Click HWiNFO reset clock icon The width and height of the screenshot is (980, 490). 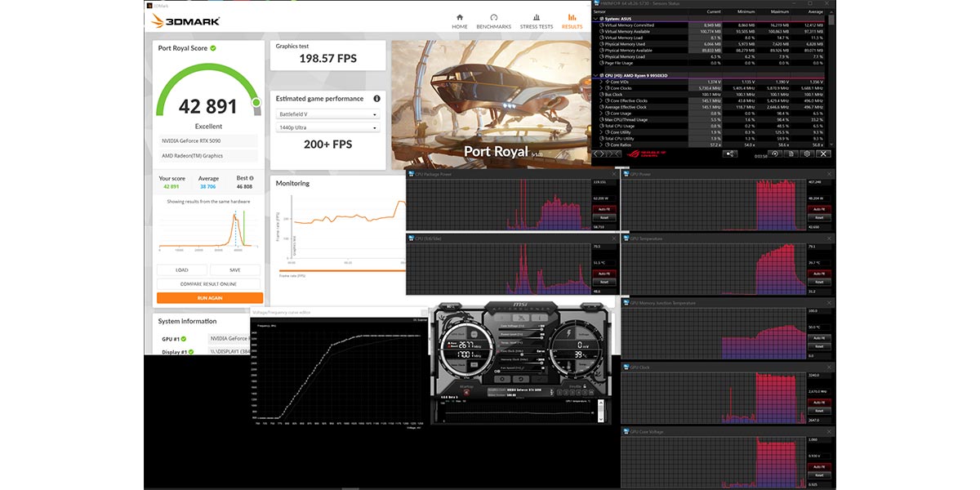(775, 154)
